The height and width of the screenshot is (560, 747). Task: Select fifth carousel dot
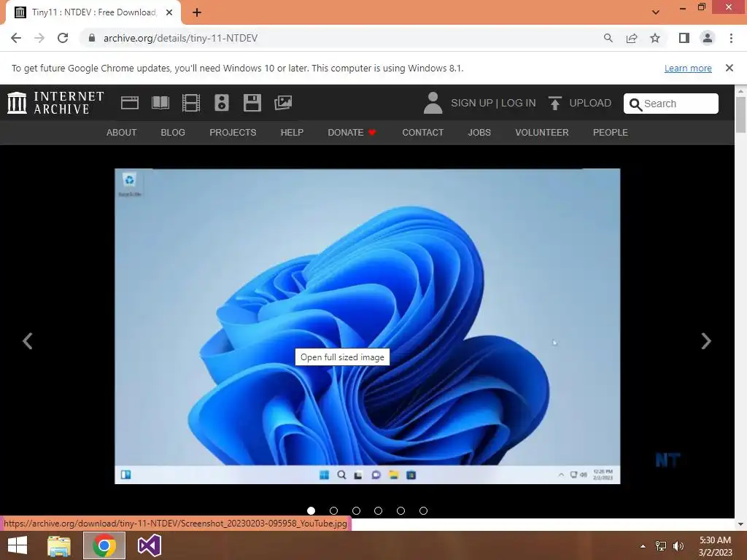click(x=400, y=510)
